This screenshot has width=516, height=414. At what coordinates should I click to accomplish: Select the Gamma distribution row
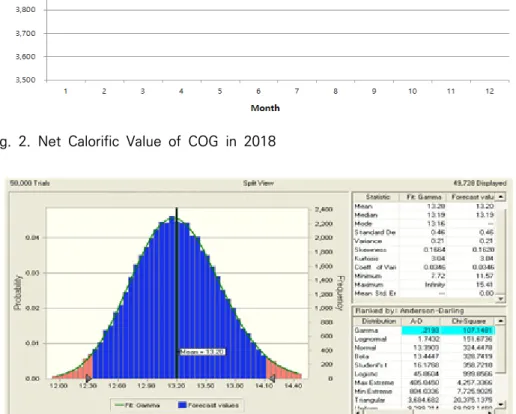coord(425,330)
